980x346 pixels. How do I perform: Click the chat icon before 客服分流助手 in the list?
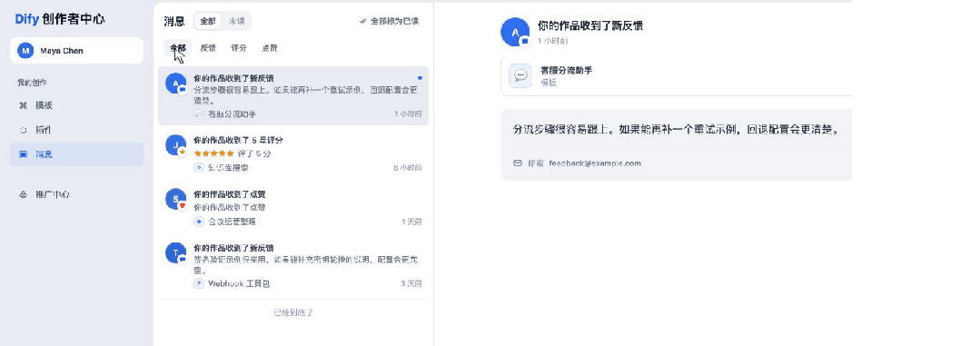199,114
